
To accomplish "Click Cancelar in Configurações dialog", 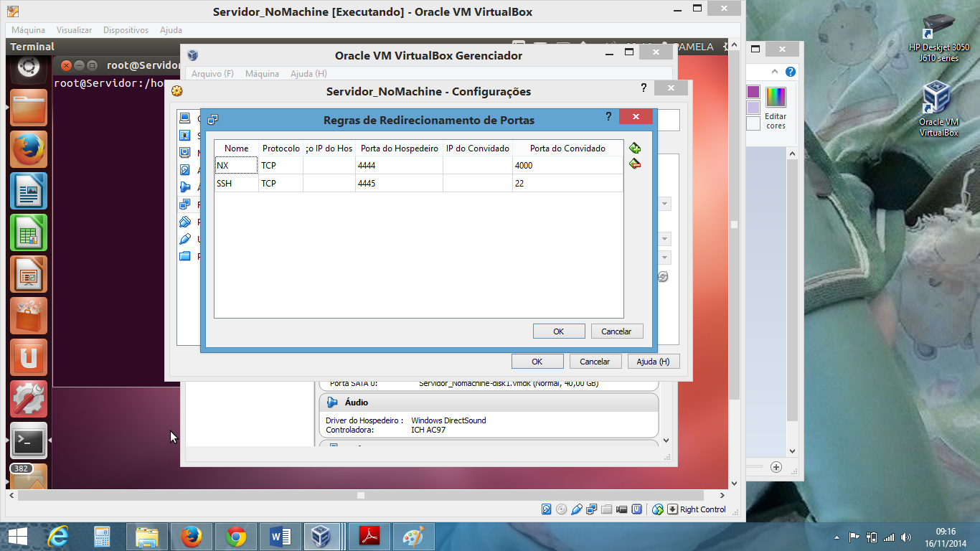I will 595,362.
